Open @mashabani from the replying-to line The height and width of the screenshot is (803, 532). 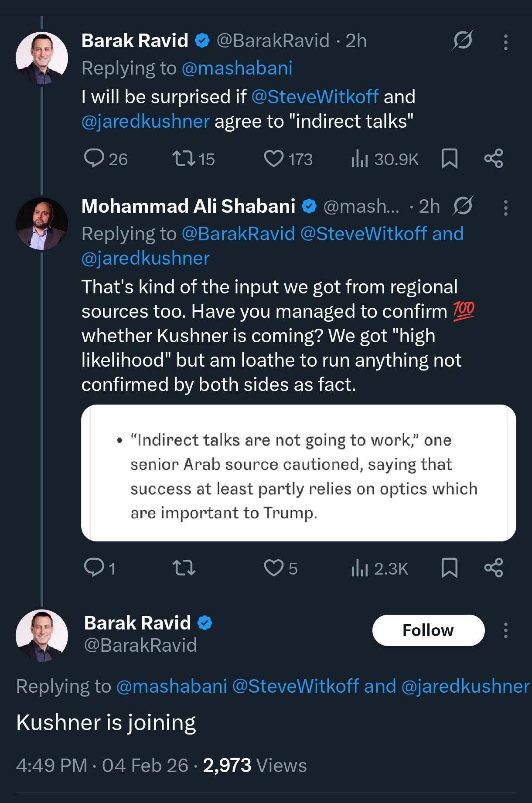coord(238,68)
